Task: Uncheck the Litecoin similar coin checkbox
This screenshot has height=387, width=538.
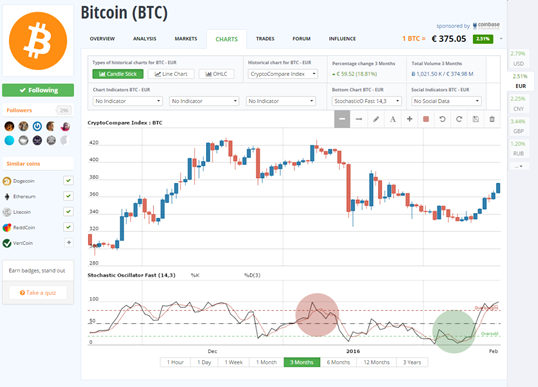Action: tap(68, 211)
